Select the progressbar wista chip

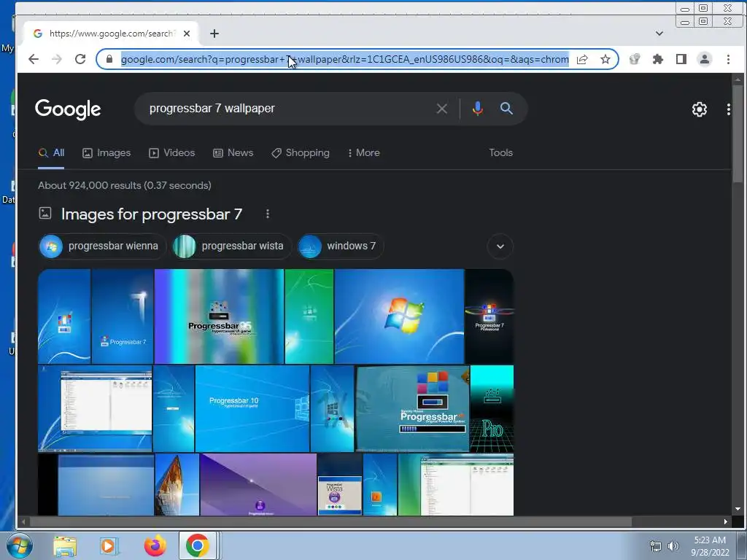[231, 246]
